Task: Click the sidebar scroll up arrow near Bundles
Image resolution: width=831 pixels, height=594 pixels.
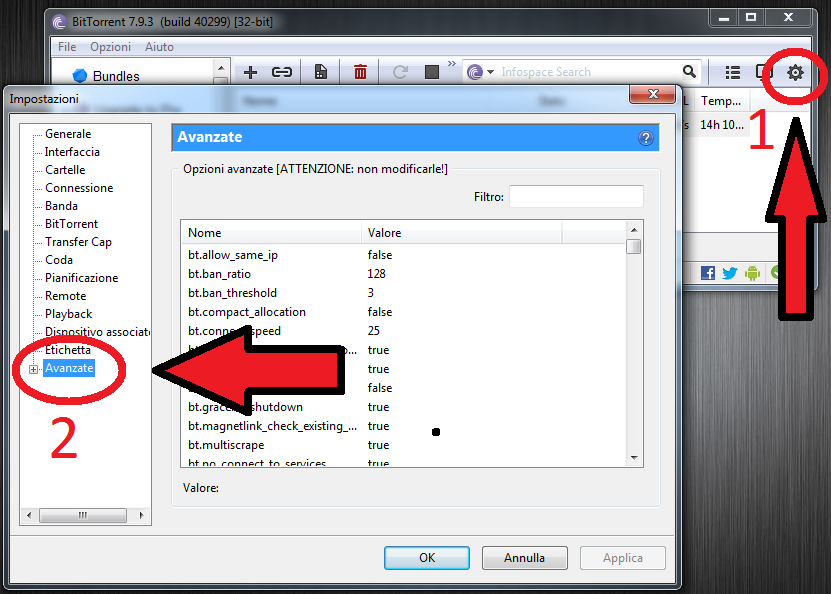Action: coord(221,68)
